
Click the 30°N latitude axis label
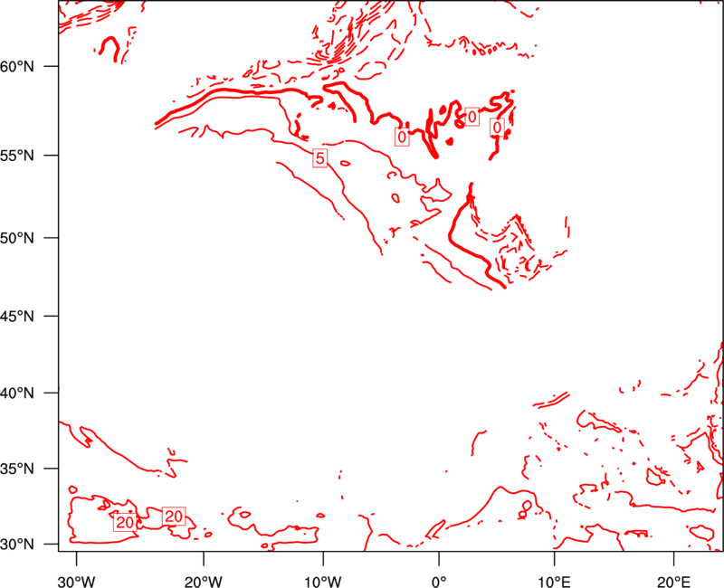[x=17, y=545]
